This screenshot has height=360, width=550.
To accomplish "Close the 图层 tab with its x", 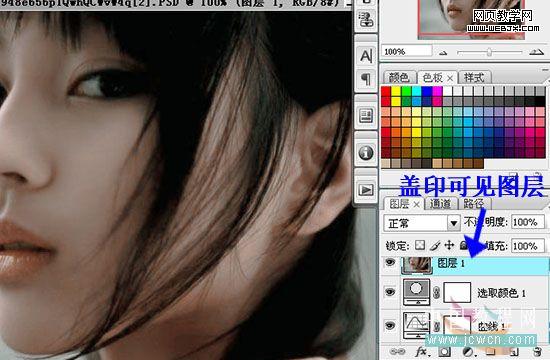I will (x=416, y=204).
